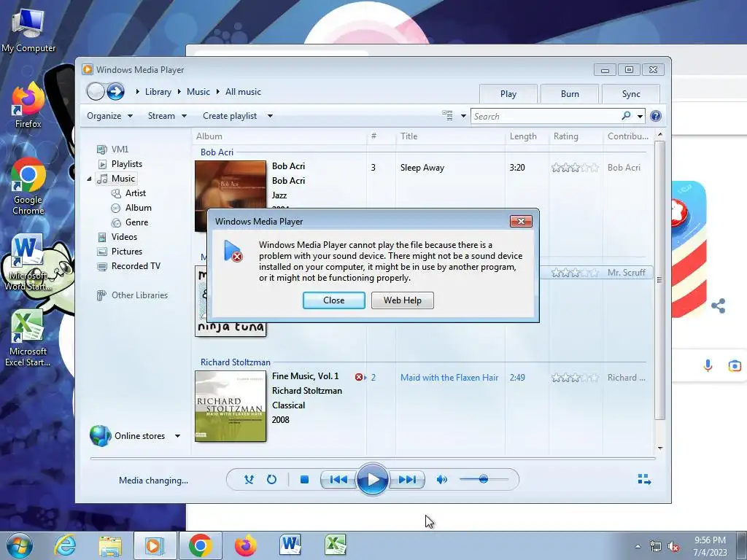Click the Richard Stoltzman album cover

tap(231, 406)
